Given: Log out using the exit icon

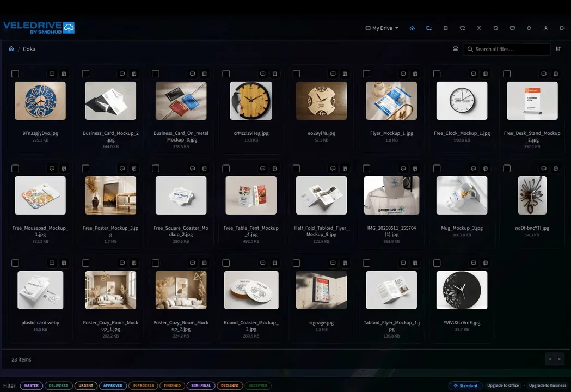Looking at the screenshot, I should pyautogui.click(x=562, y=28).
